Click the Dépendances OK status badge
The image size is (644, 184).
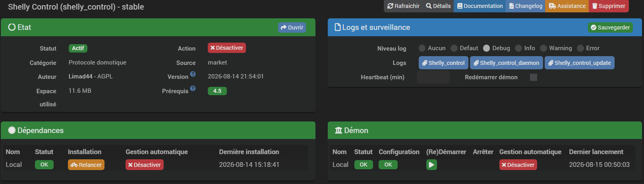(44, 165)
